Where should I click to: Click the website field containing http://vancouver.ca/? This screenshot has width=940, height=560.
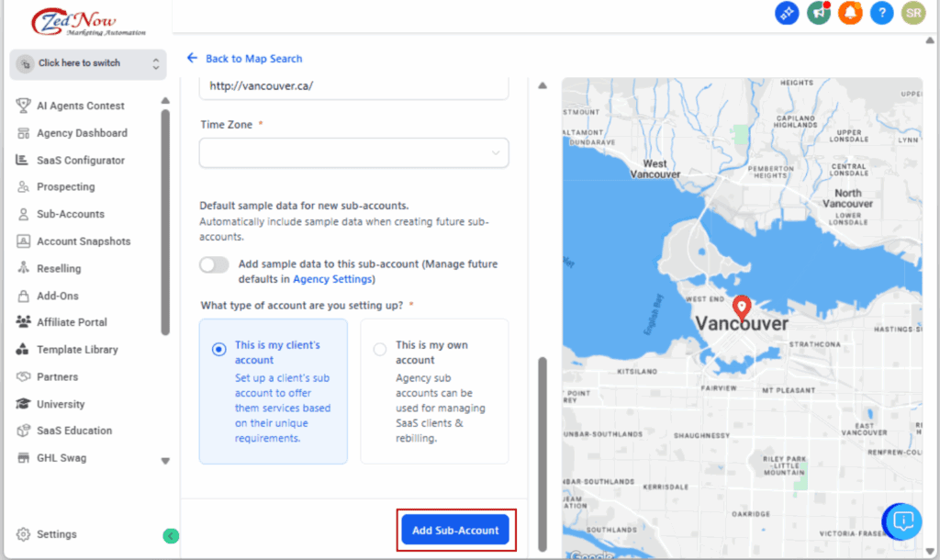pyautogui.click(x=353, y=87)
